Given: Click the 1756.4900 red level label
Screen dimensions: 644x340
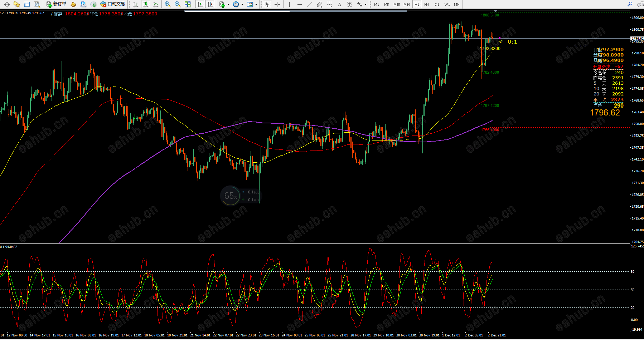Looking at the screenshot, I should click(490, 130).
